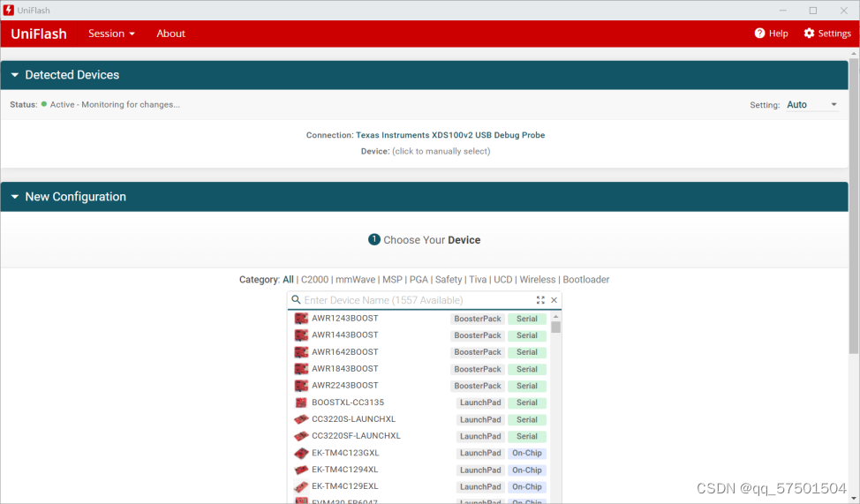Click the main window vertical scrollbar
The width and height of the screenshot is (860, 504).
[x=854, y=207]
